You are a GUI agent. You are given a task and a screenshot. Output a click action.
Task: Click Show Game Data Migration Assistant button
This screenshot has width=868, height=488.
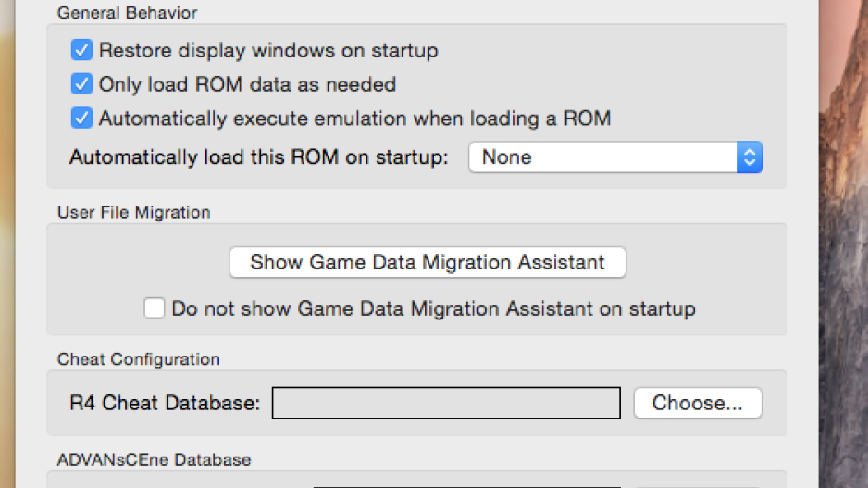click(428, 262)
